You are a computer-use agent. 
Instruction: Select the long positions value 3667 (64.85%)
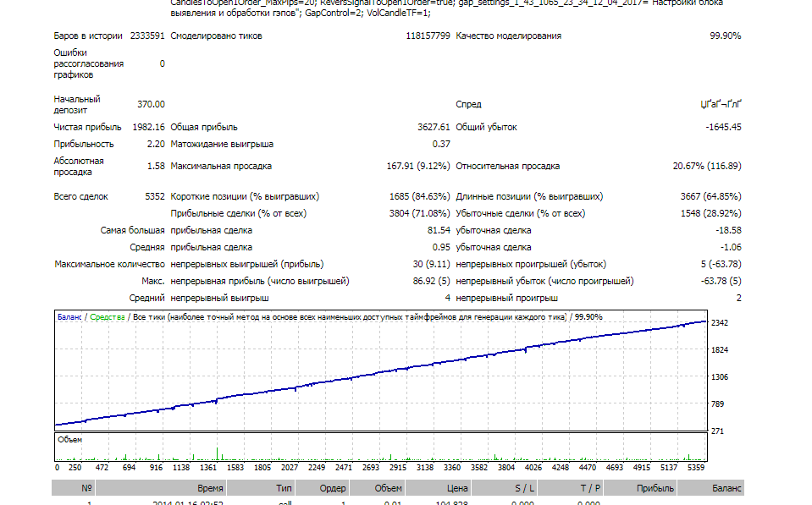tap(710, 196)
